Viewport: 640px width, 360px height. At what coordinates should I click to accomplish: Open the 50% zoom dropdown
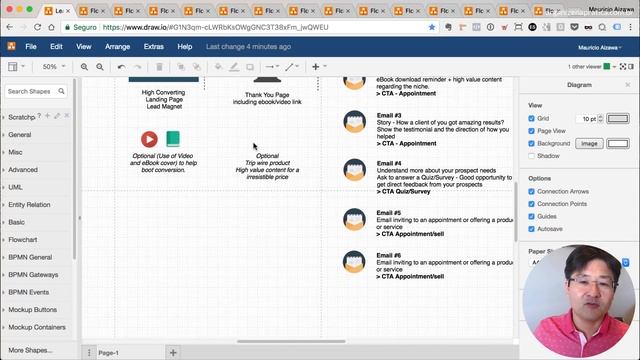pyautogui.click(x=54, y=67)
